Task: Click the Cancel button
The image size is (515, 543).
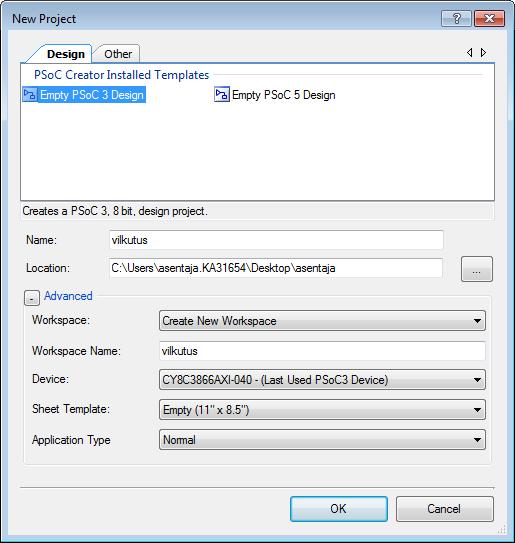Action: [x=444, y=509]
